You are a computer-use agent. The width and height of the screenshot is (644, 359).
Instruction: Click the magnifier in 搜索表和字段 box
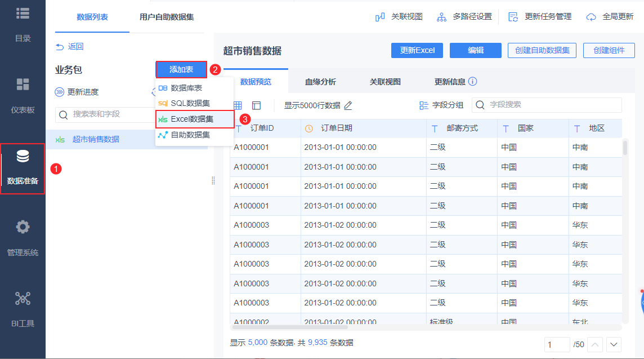click(63, 115)
